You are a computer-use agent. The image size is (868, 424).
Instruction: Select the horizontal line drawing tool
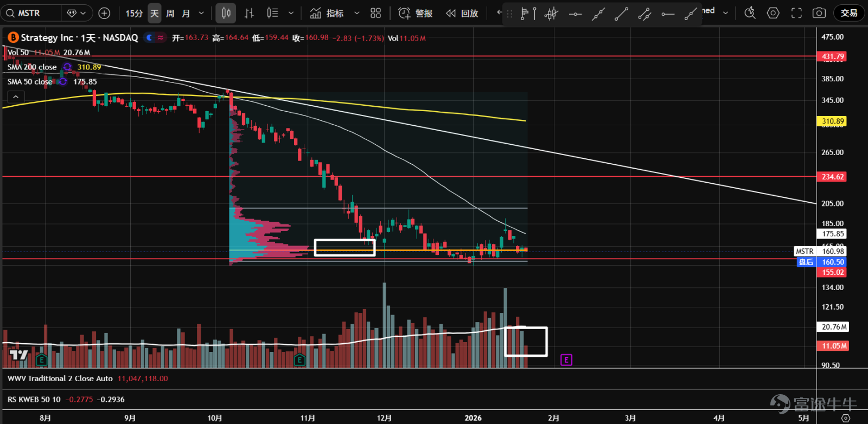(575, 14)
